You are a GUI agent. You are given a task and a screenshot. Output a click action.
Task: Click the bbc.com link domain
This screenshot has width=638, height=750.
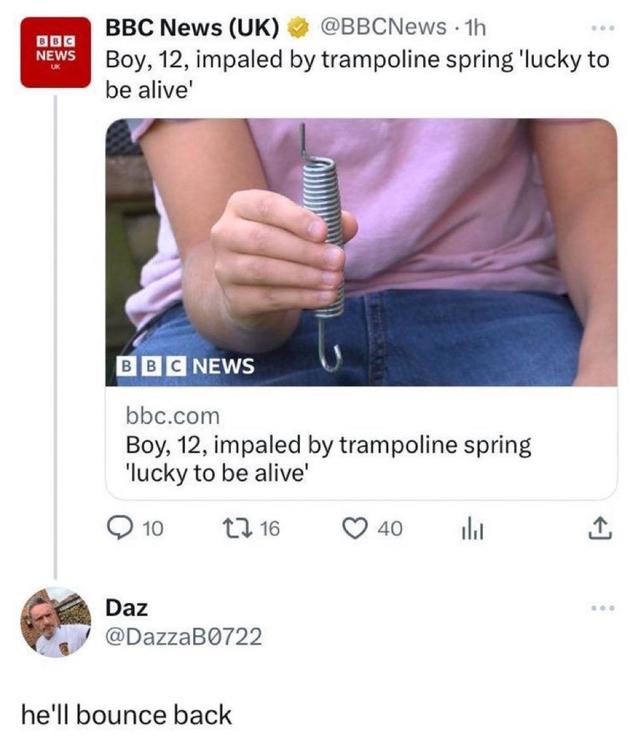click(x=172, y=415)
